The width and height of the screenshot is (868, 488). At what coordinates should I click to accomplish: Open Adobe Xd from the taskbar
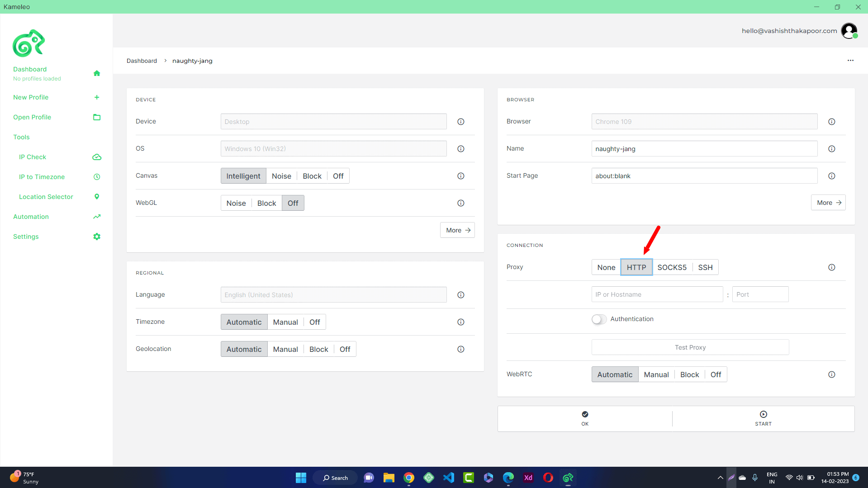click(x=528, y=477)
